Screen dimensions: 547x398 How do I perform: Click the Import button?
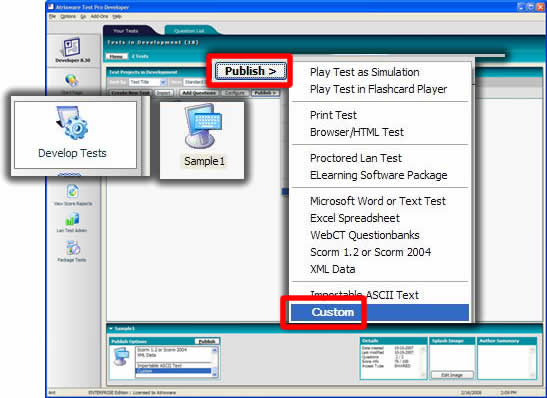[x=163, y=93]
